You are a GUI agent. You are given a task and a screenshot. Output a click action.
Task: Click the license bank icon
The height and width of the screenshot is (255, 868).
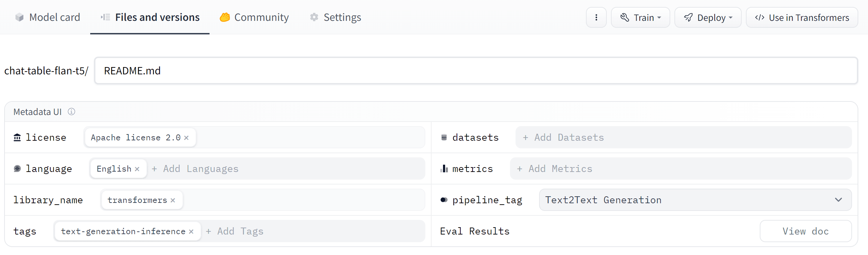tap(17, 137)
